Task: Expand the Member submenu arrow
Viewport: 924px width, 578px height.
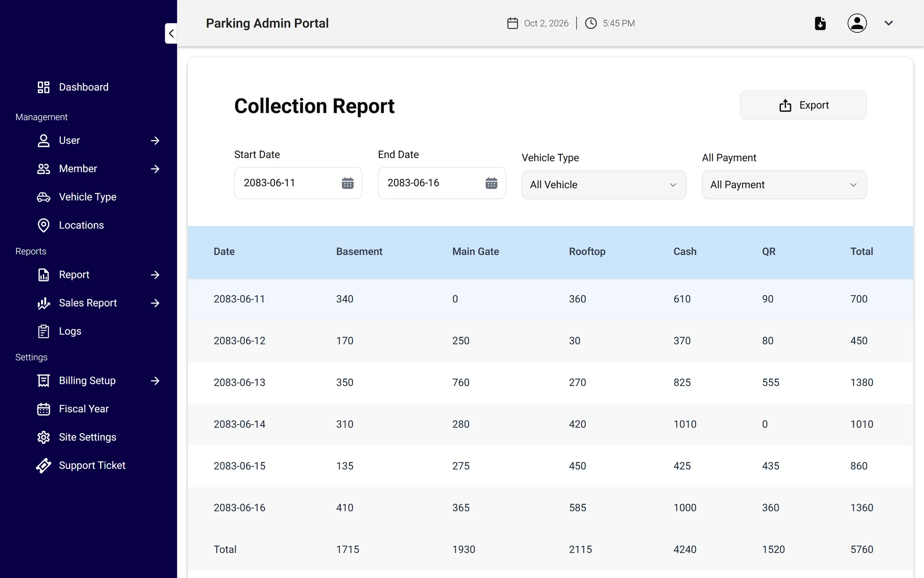Action: pyautogui.click(x=155, y=169)
